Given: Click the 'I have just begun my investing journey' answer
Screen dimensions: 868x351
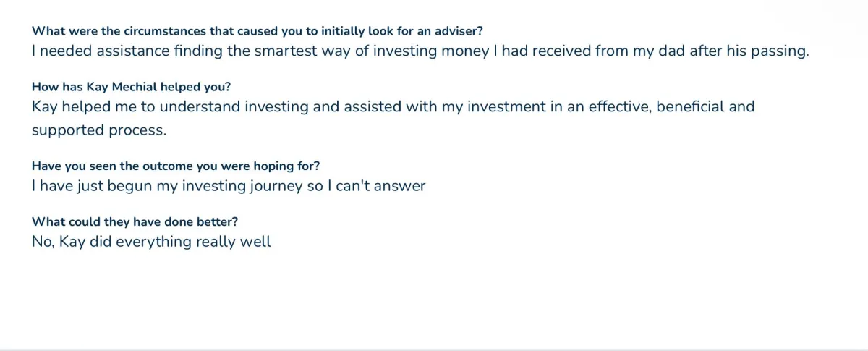Looking at the screenshot, I should pos(229,186).
